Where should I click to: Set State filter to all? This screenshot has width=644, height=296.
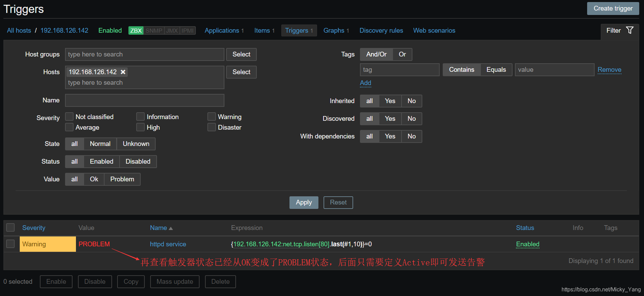point(74,144)
